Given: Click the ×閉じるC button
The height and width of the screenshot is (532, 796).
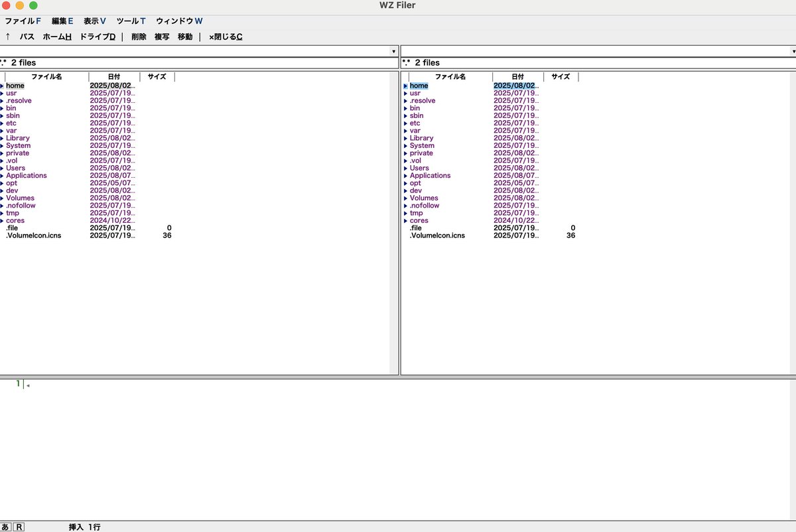Looking at the screenshot, I should click(226, 37).
